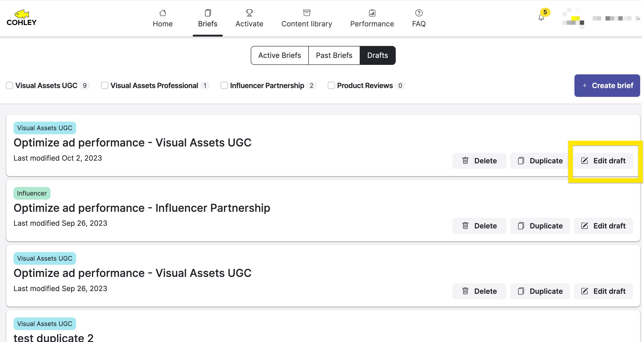Enable Visual Assets Professional filter checkbox

(104, 86)
